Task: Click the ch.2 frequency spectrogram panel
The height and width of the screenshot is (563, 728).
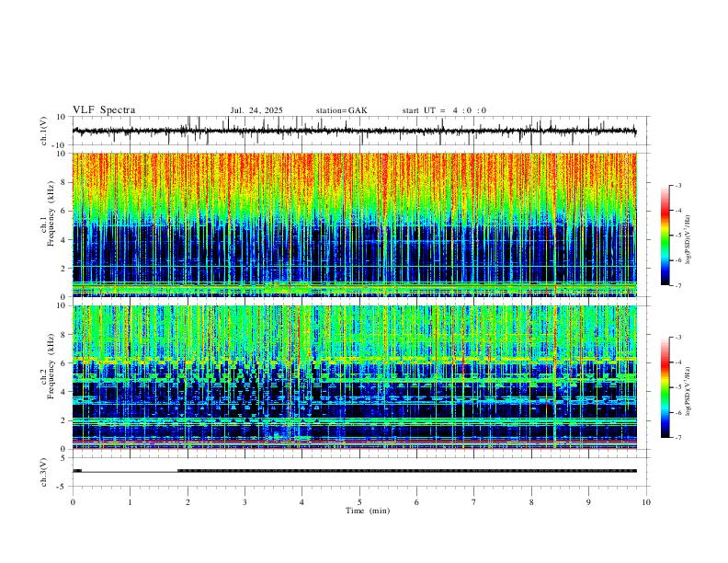Action: pos(354,377)
